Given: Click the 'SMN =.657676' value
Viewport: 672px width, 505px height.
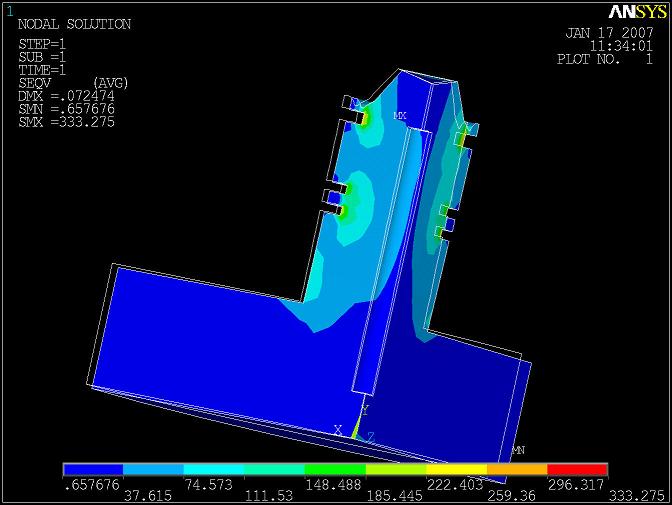Looking at the screenshot, I should [x=66, y=109].
